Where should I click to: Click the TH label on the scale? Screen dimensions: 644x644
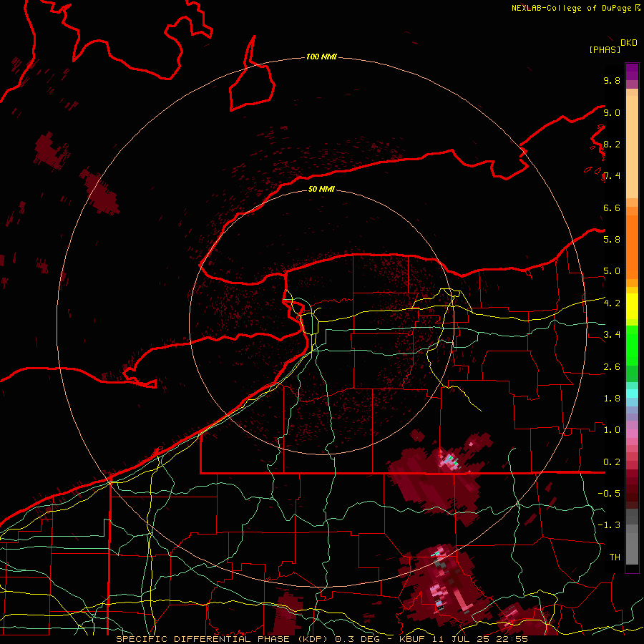(615, 557)
